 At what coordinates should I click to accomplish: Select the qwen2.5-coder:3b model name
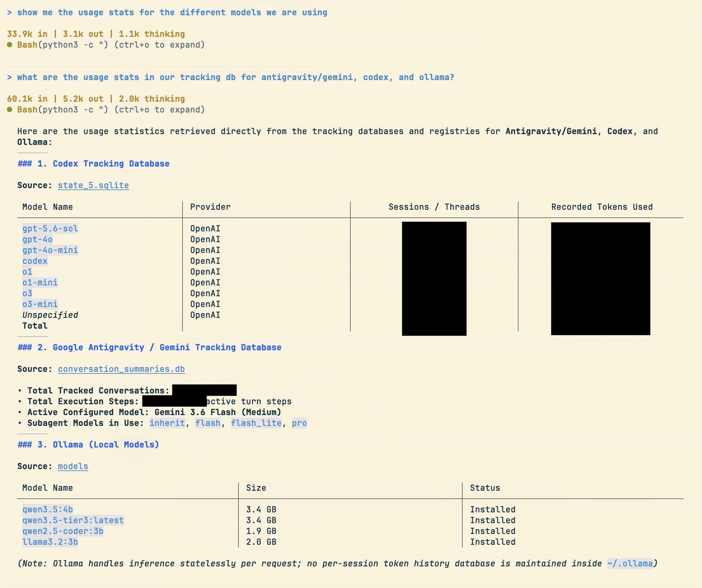click(x=63, y=531)
